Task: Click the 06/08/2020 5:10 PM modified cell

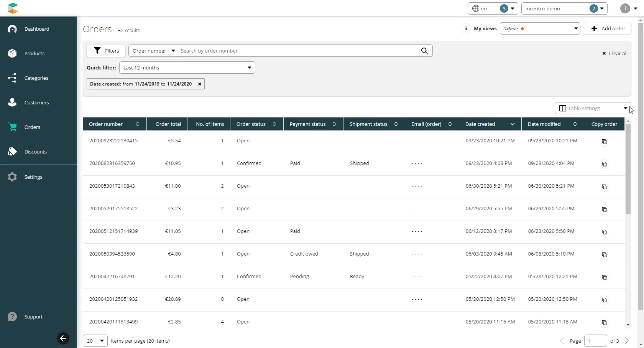Action: click(x=551, y=254)
